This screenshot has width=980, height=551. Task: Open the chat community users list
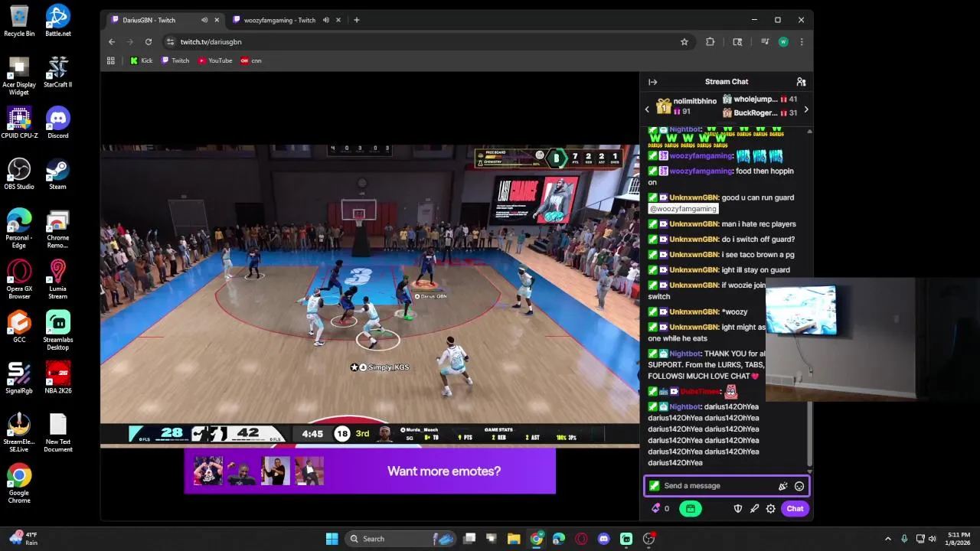(x=801, y=82)
